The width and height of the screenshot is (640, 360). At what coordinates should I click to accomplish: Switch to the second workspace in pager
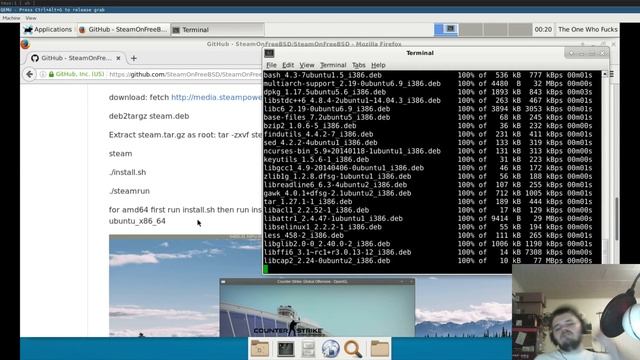pos(471,29)
